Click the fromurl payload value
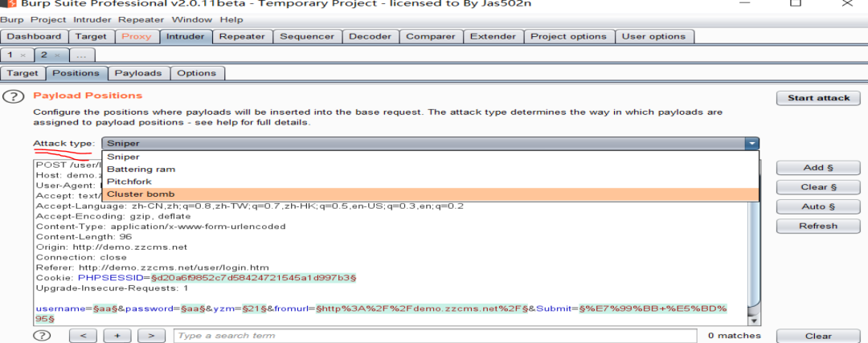The height and width of the screenshot is (343, 868). tap(422, 308)
